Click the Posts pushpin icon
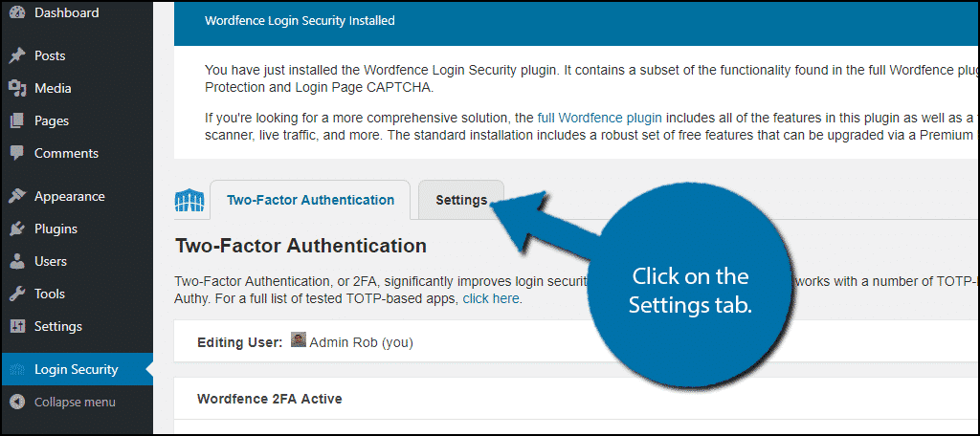This screenshot has height=436, width=980. coord(17,55)
